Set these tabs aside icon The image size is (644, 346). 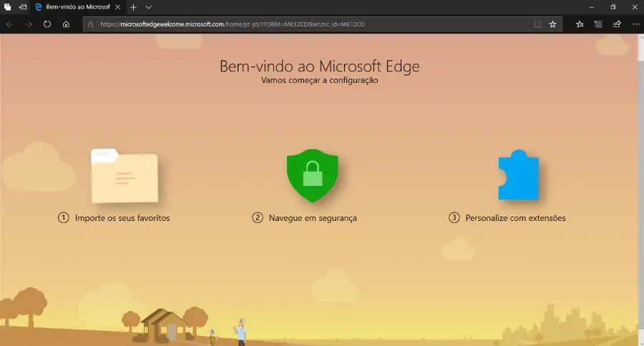click(23, 7)
